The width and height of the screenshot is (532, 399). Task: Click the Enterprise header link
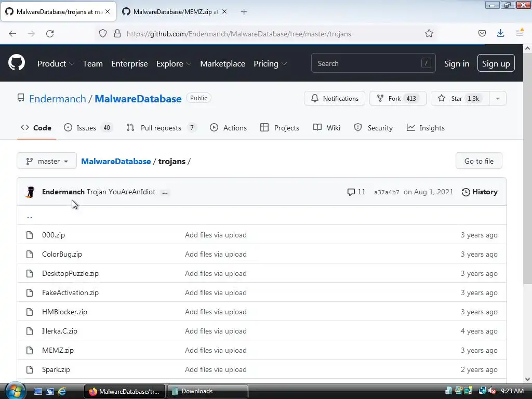pyautogui.click(x=129, y=64)
